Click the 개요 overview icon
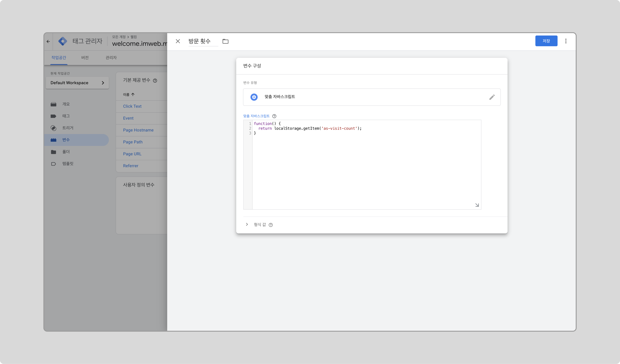Screen dimensions: 620x364 pos(53,104)
